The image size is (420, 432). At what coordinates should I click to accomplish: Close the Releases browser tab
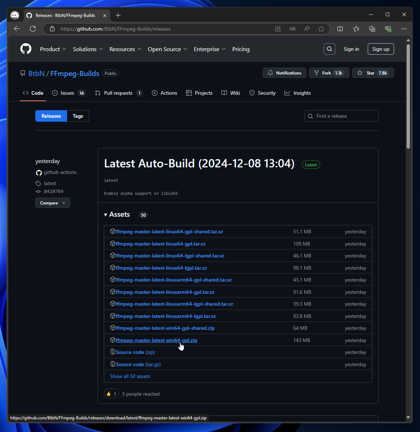[x=105, y=15]
